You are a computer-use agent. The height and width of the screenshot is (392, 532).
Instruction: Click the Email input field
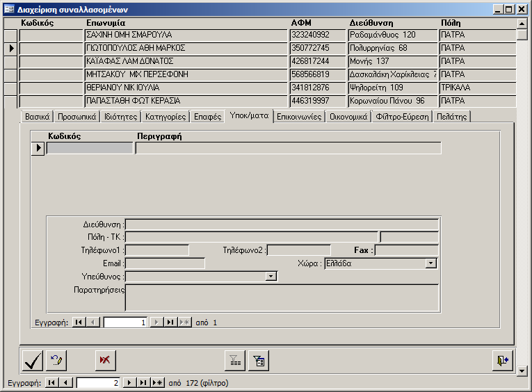pos(165,263)
